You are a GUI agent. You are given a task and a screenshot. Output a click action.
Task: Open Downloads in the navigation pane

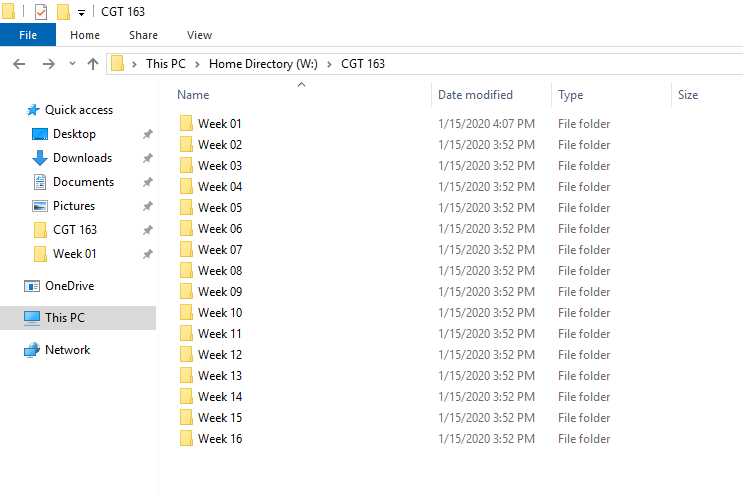click(x=82, y=158)
